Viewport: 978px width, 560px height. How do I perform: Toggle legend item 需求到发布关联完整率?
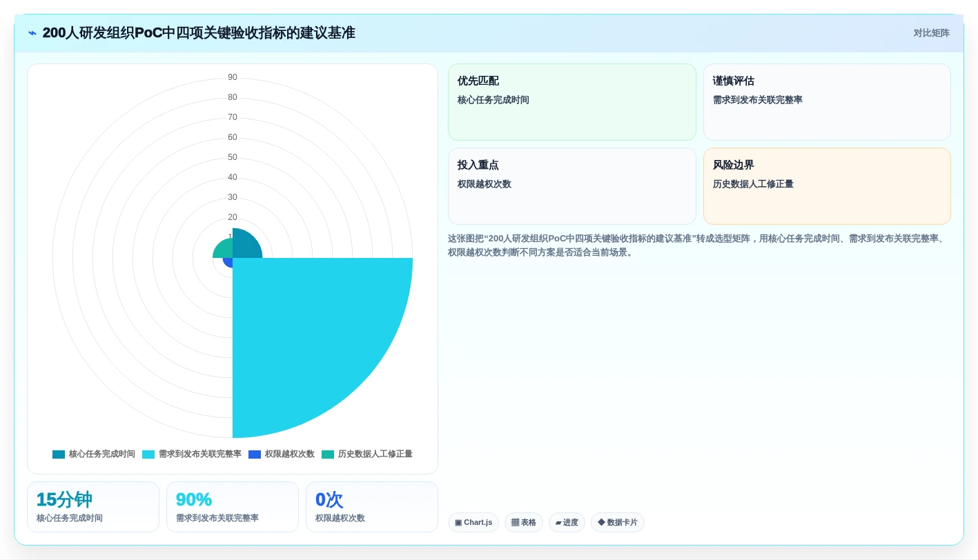(x=192, y=454)
